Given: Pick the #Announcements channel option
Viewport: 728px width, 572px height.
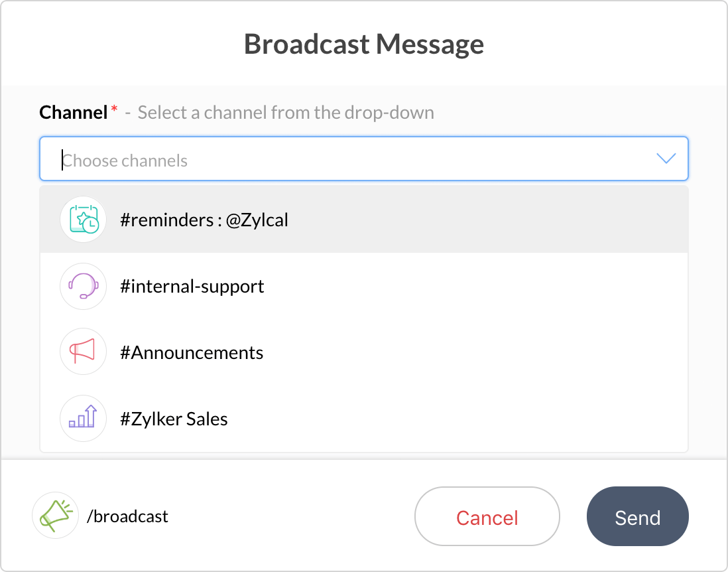Looking at the screenshot, I should (x=192, y=353).
